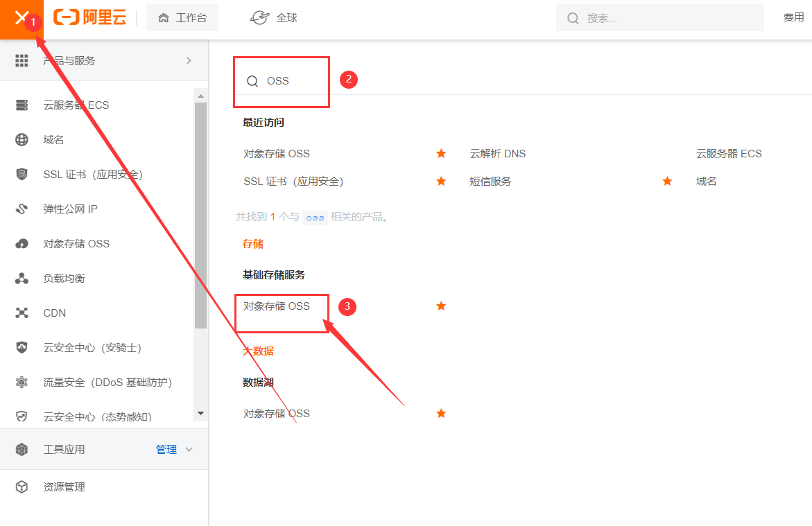Viewport: 812px width, 526px height.
Task: Click the 资源管理 box icon
Action: [x=21, y=486]
